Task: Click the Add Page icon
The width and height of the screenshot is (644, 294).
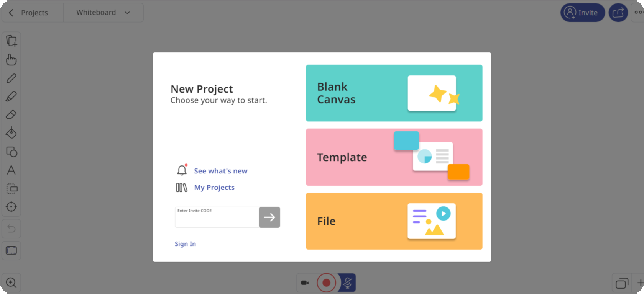Action: 11,41
